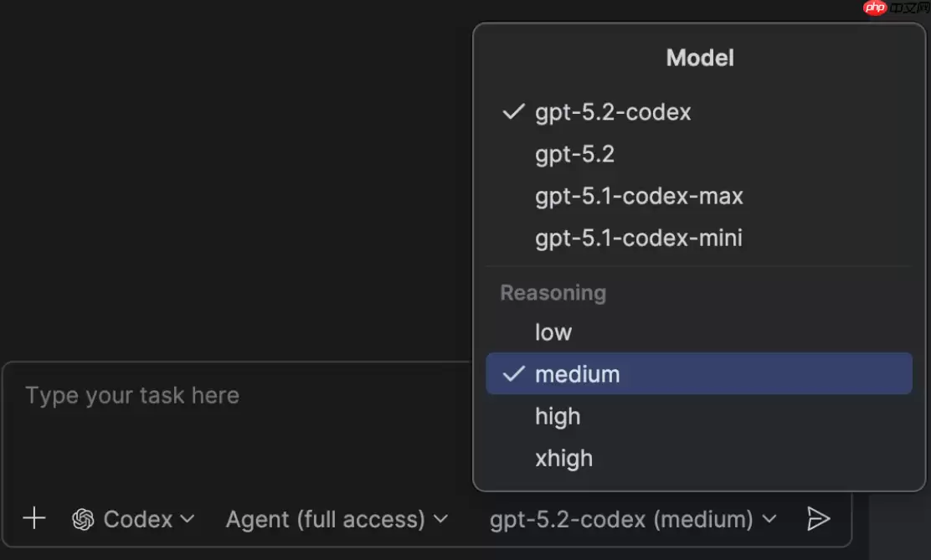Choose the gpt-5.1-codex-mini model
Screen dimensions: 931x560
(x=639, y=238)
